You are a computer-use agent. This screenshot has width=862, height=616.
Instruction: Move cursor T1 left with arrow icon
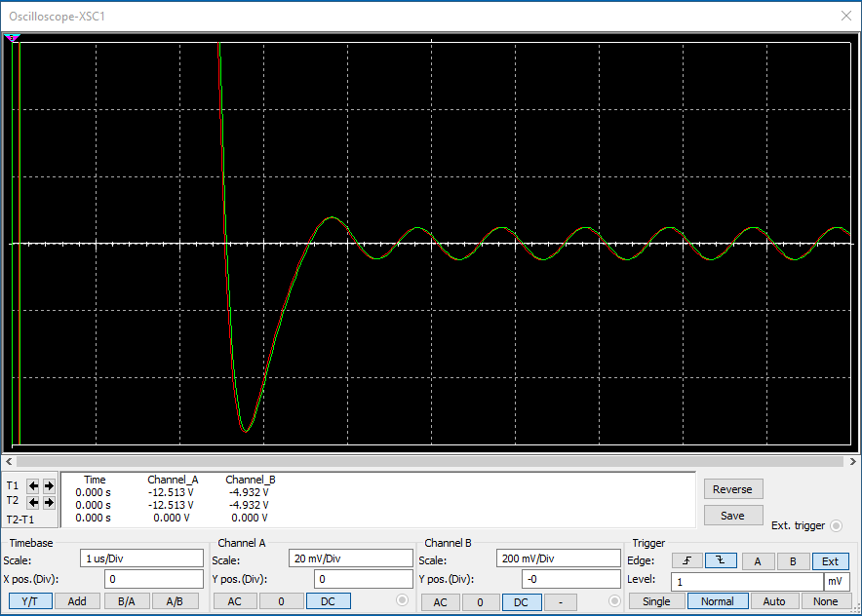[32, 485]
